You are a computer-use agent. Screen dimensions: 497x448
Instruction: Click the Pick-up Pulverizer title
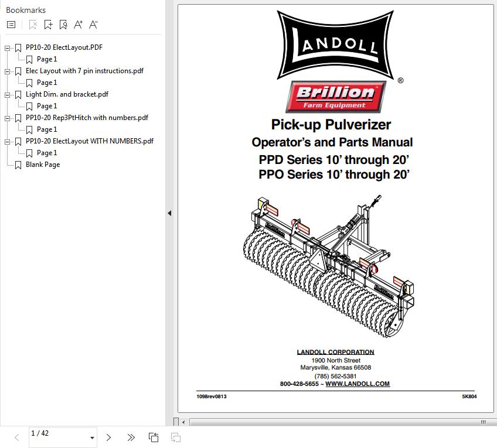[x=331, y=125]
